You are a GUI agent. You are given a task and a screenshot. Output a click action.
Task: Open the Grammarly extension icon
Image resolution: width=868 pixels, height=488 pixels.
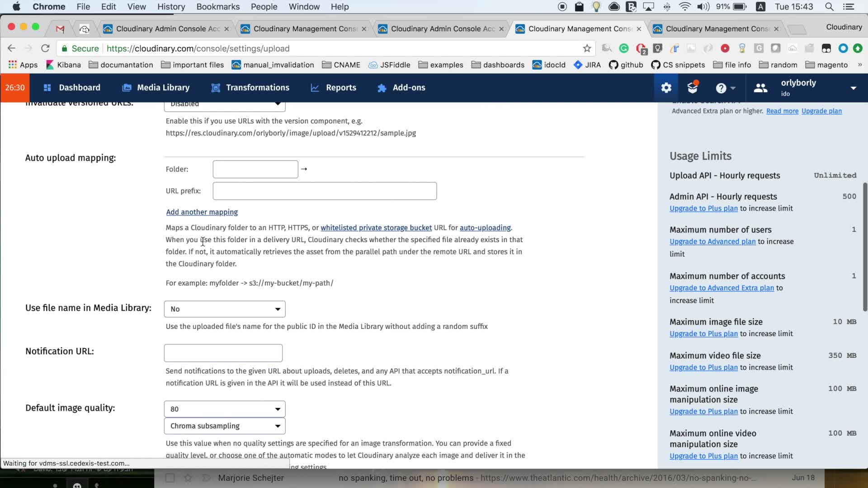[624, 48]
